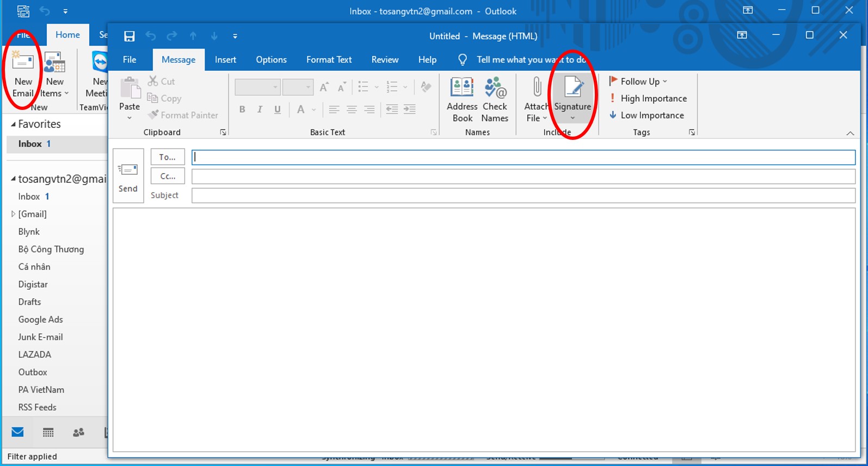Redo using the message window title bar arrow

[172, 36]
